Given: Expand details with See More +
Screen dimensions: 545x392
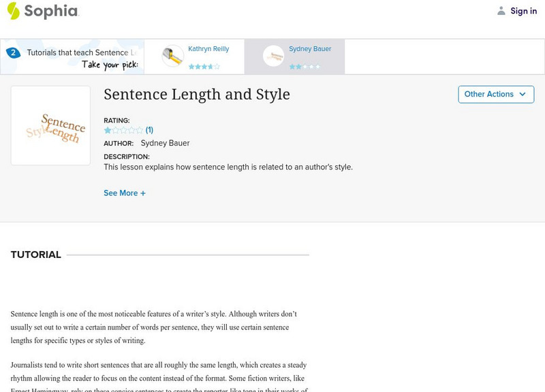Looking at the screenshot, I should click(x=125, y=193).
